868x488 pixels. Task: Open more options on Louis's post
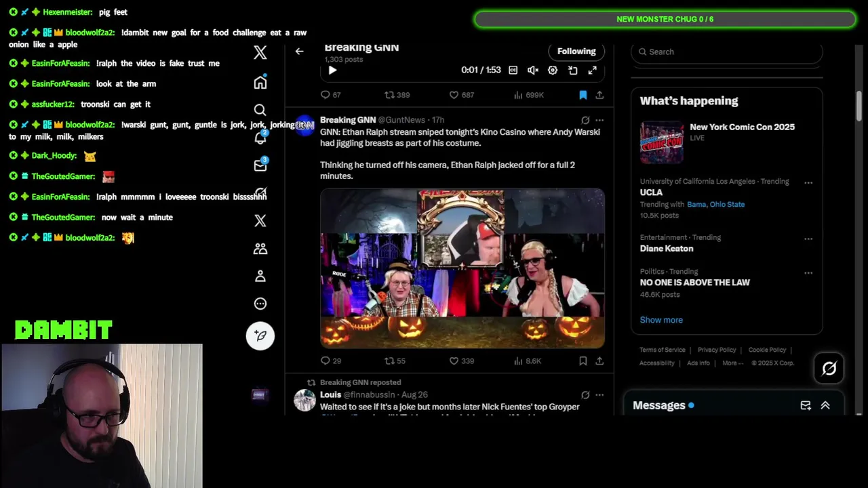tap(599, 394)
